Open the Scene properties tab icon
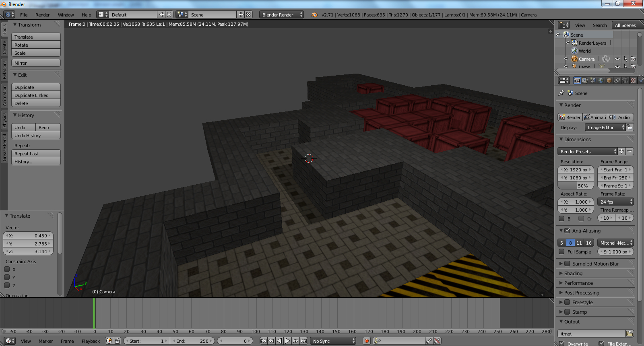This screenshot has height=346, width=644. click(x=593, y=80)
